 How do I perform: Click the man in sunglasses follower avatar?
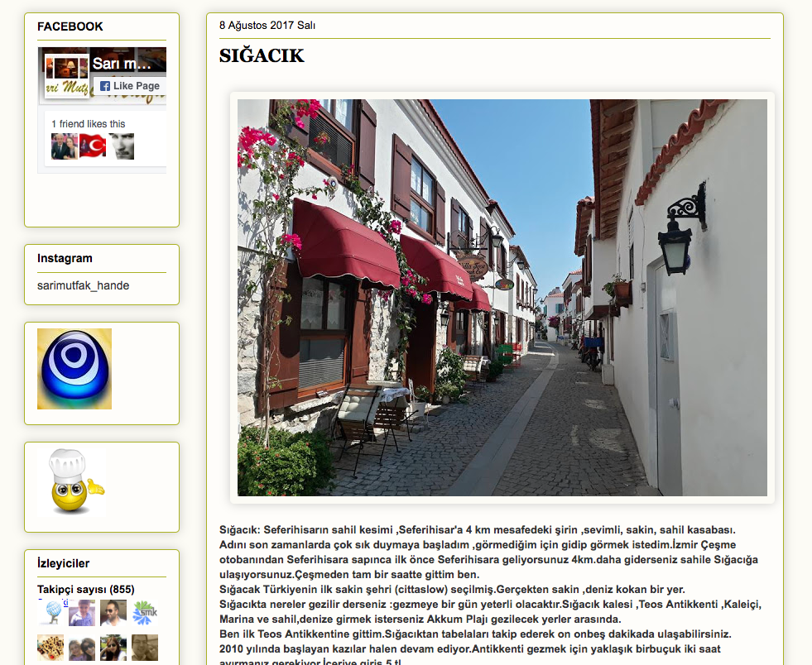[x=113, y=613]
